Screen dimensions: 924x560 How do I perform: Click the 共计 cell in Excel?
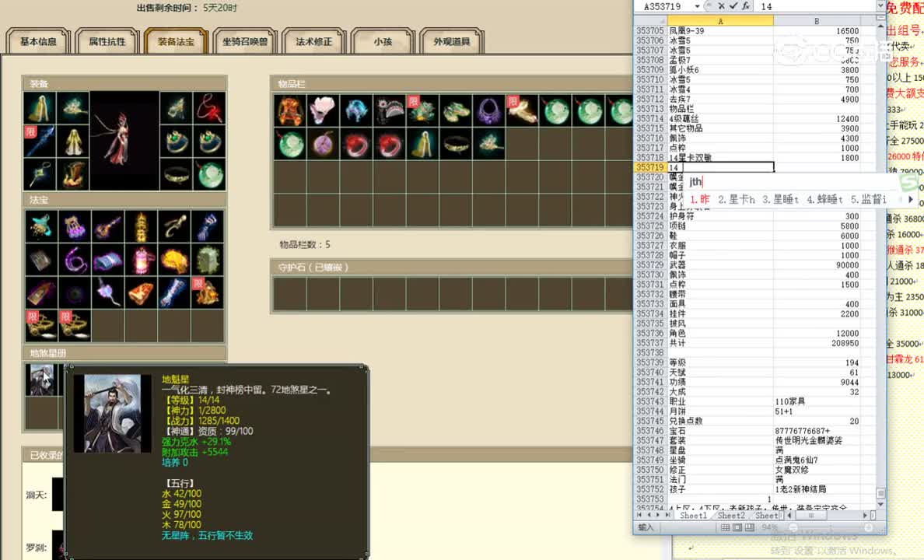[720, 343]
